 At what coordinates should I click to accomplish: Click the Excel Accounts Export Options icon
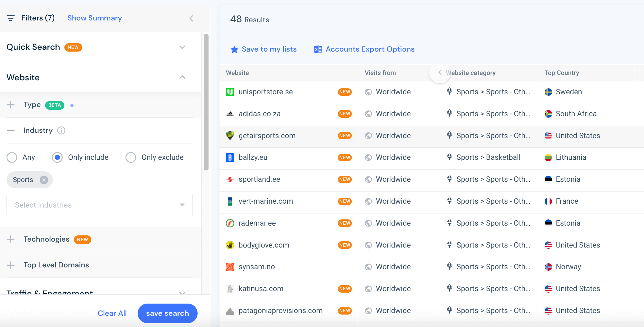(317, 49)
